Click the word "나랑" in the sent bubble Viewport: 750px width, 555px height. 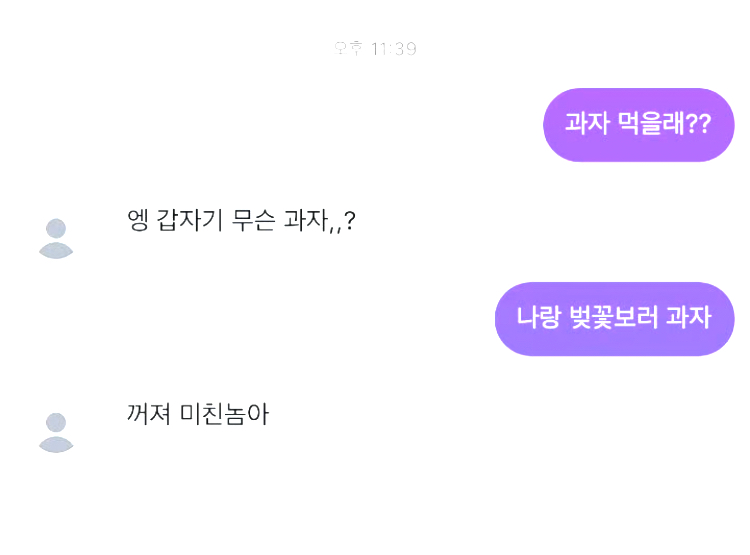pos(537,319)
